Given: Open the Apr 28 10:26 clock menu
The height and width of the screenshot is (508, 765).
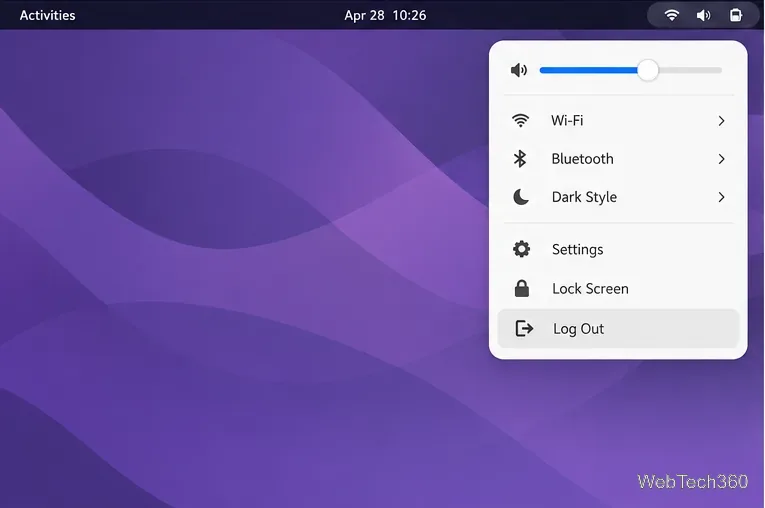Looking at the screenshot, I should coord(385,15).
